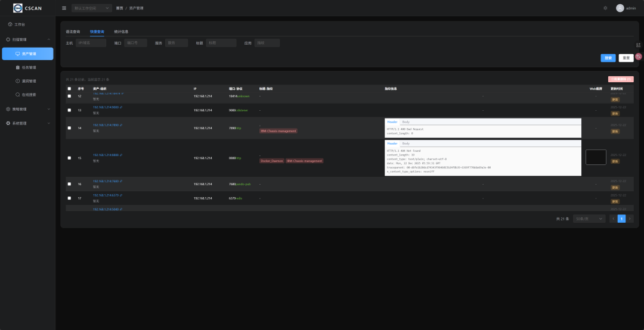Switch to the 快捷查询 tab

click(97, 32)
